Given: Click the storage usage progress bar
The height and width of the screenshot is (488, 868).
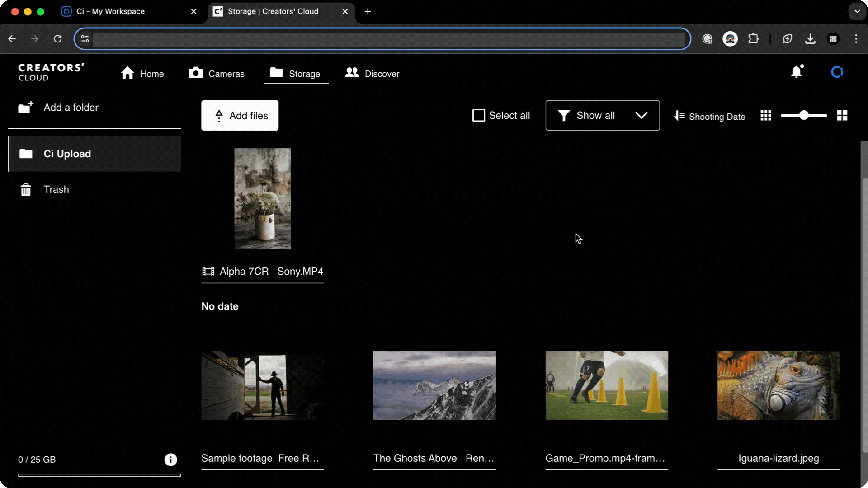Looking at the screenshot, I should pyautogui.click(x=99, y=475).
